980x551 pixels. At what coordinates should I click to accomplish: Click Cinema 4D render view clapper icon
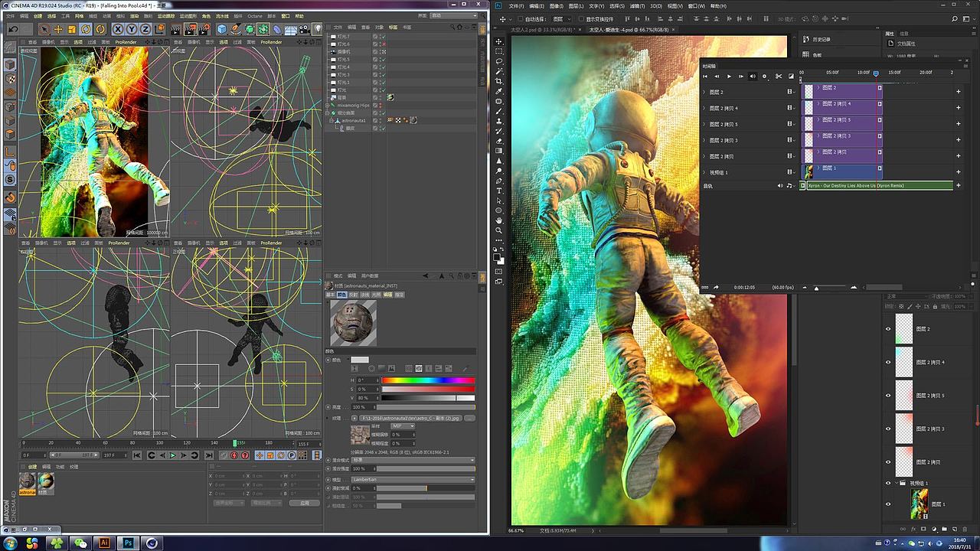click(176, 29)
